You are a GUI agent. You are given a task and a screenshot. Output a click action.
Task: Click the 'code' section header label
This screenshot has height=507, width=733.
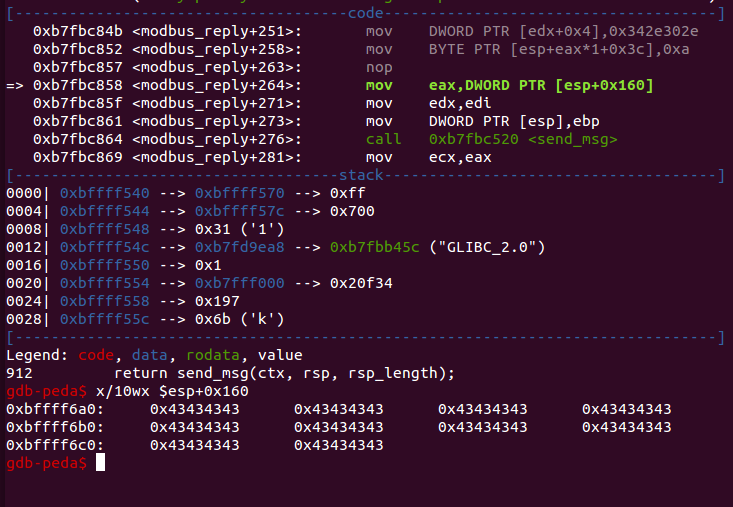click(366, 13)
